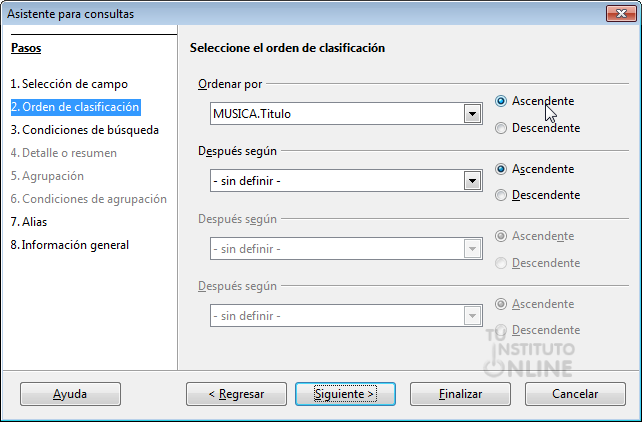Go to step 8 Información general
Image resolution: width=642 pixels, height=422 pixels.
tap(70, 245)
